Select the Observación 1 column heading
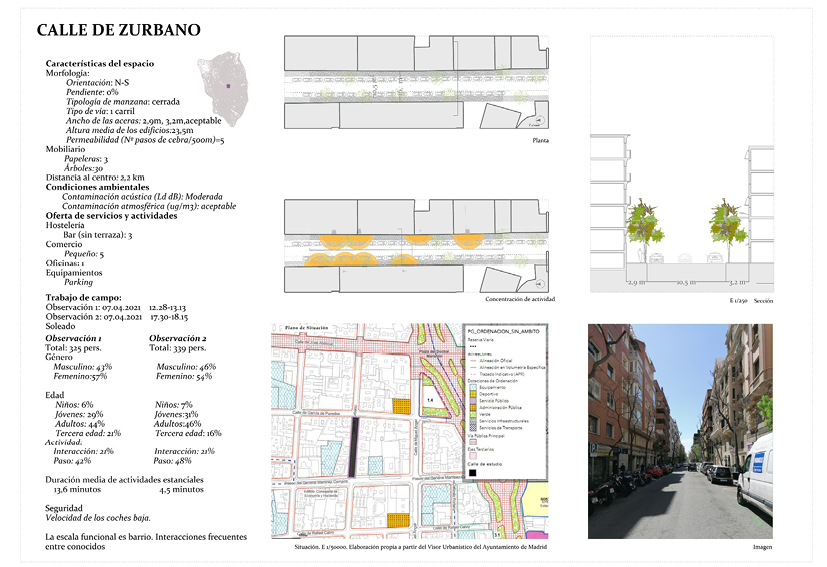 click(78, 338)
